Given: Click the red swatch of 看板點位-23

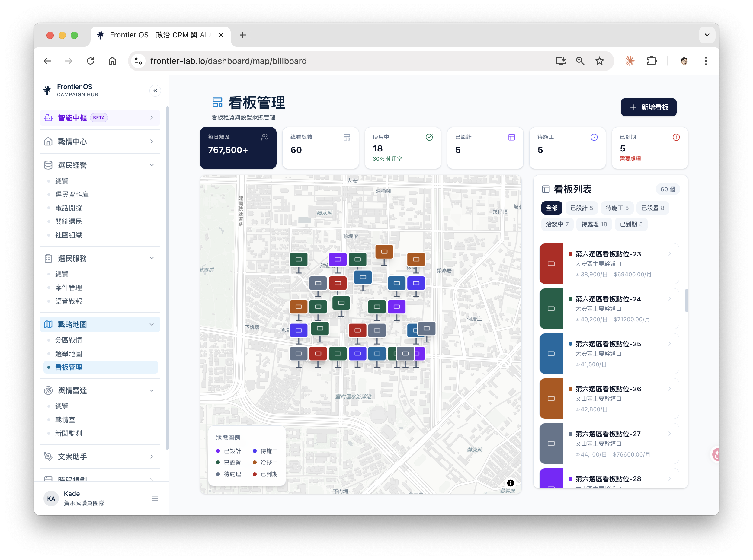Looking at the screenshot, I should [551, 264].
